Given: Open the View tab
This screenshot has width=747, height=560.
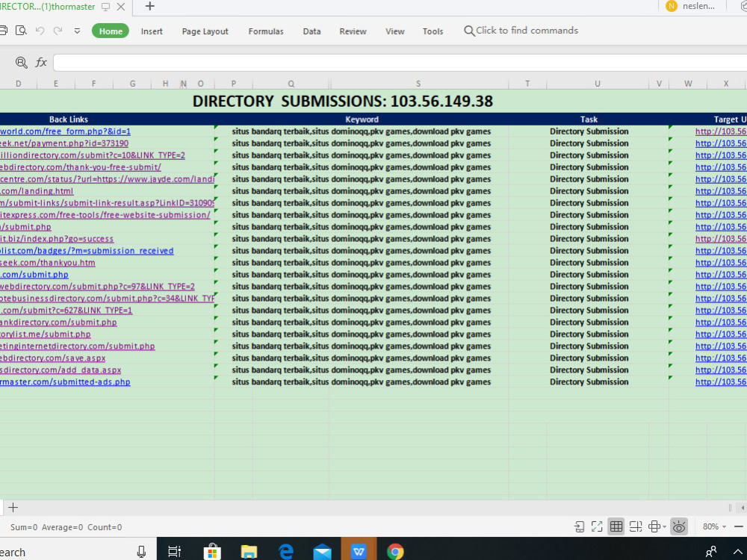Looking at the screenshot, I should pos(395,31).
